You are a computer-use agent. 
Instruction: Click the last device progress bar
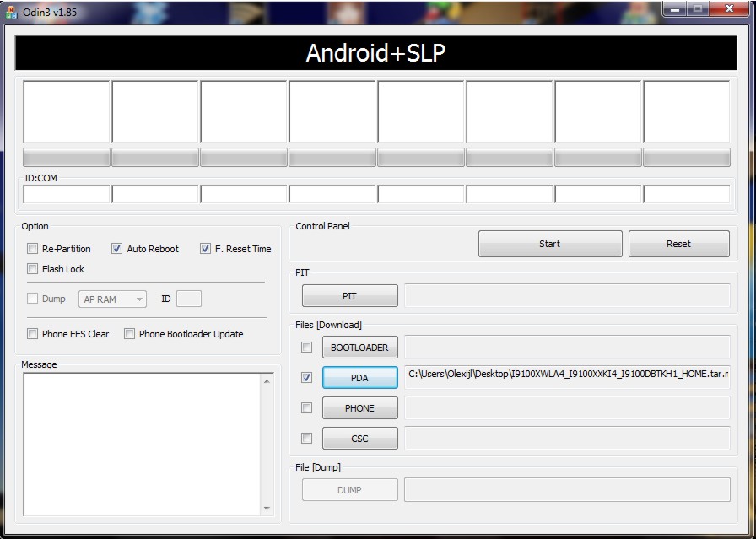pyautogui.click(x=687, y=158)
